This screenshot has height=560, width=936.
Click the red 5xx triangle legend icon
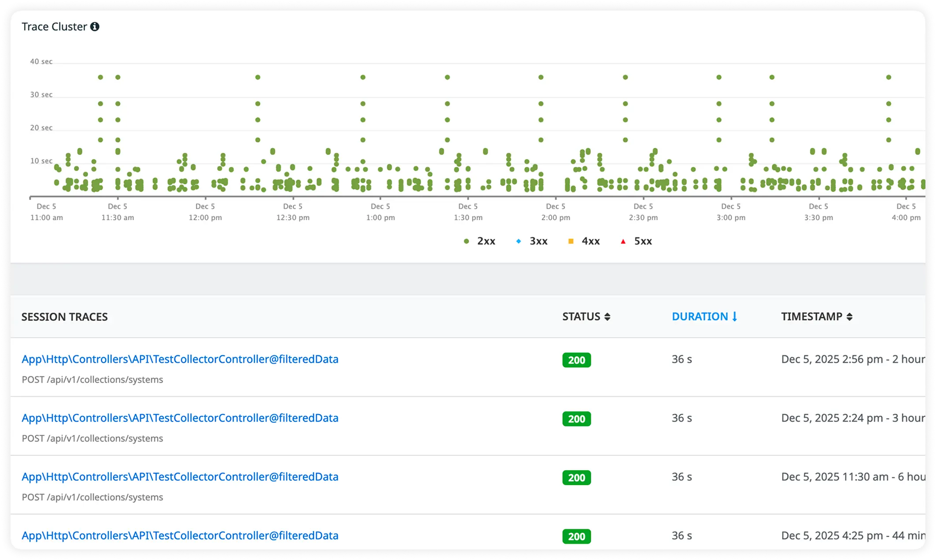tap(623, 241)
